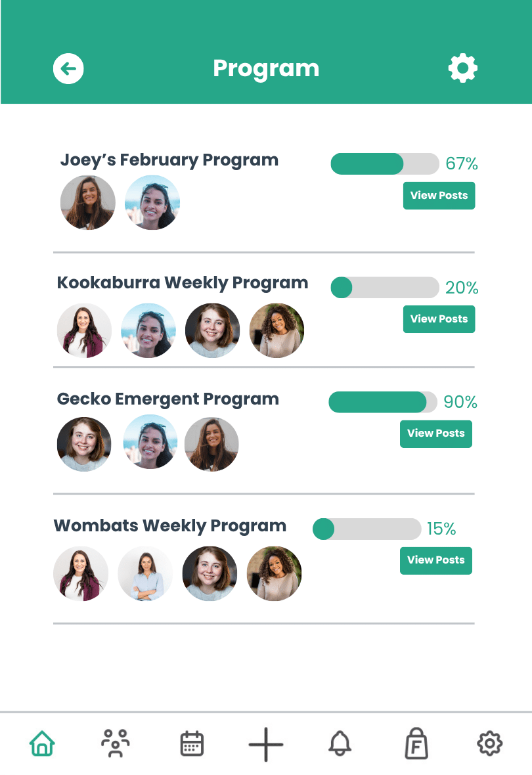Tap the back arrow in header
Image resolution: width=532 pixels, height=775 pixels.
coord(68,68)
